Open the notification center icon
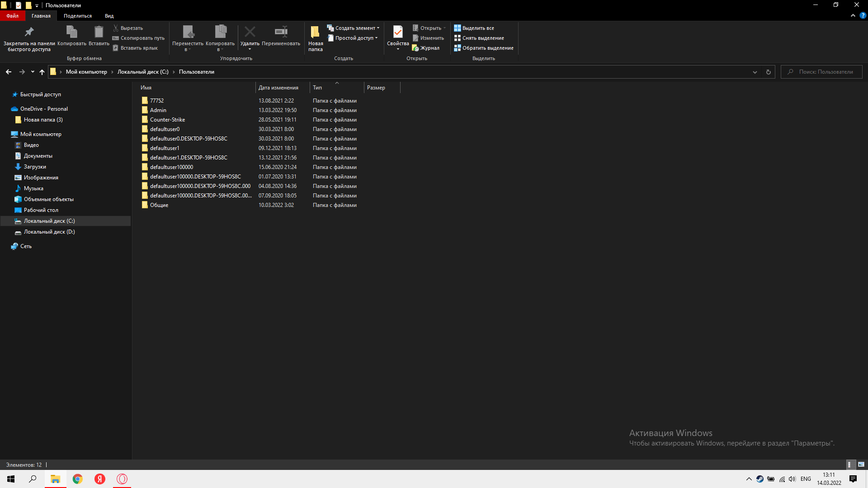The image size is (868, 488). point(853,479)
